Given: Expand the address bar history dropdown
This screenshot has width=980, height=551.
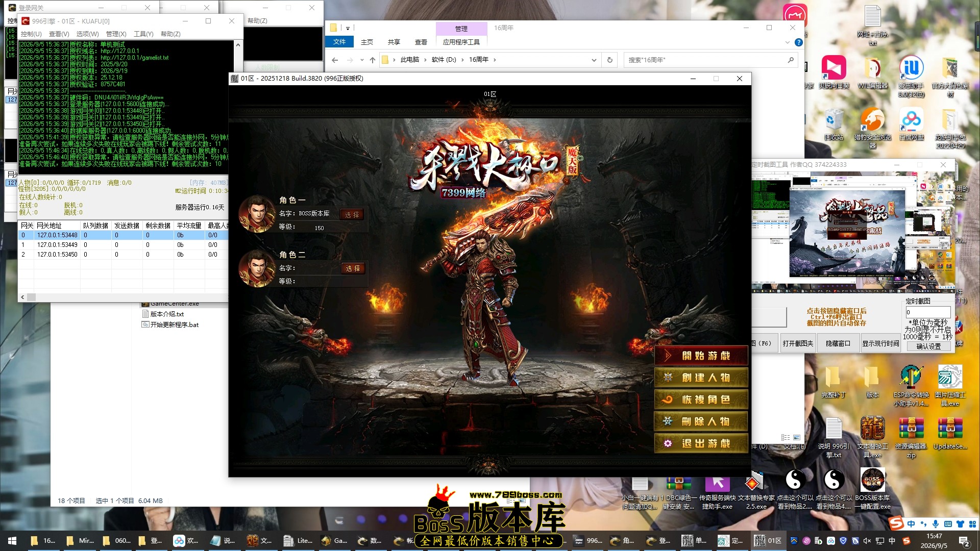Looking at the screenshot, I should (x=594, y=60).
